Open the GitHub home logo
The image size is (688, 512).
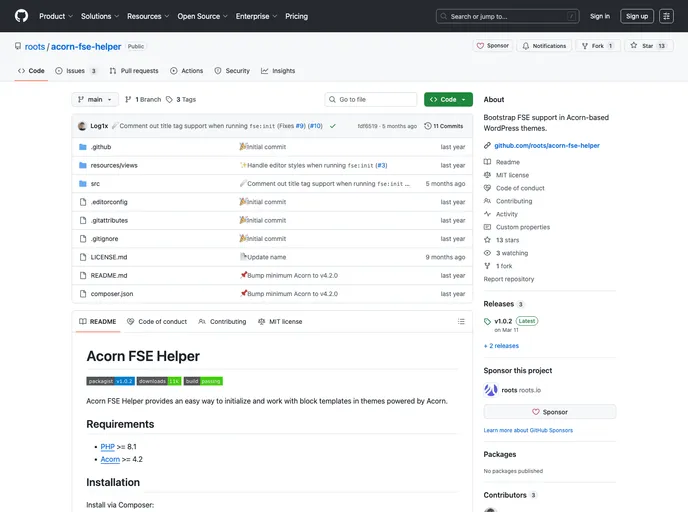21,16
